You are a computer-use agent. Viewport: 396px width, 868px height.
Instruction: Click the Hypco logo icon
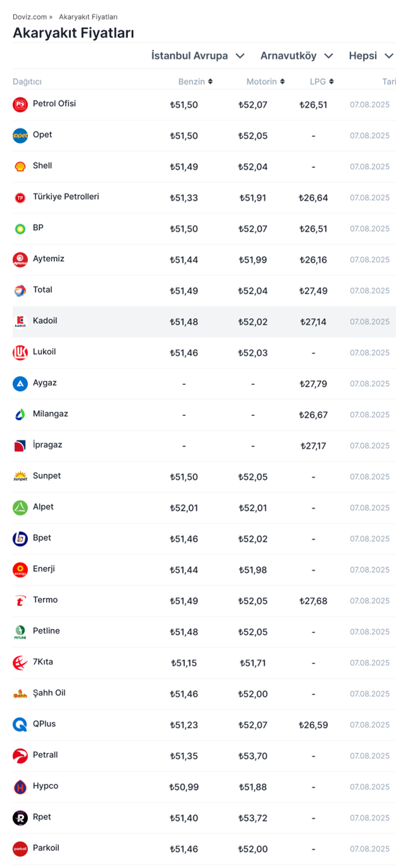tap(20, 787)
